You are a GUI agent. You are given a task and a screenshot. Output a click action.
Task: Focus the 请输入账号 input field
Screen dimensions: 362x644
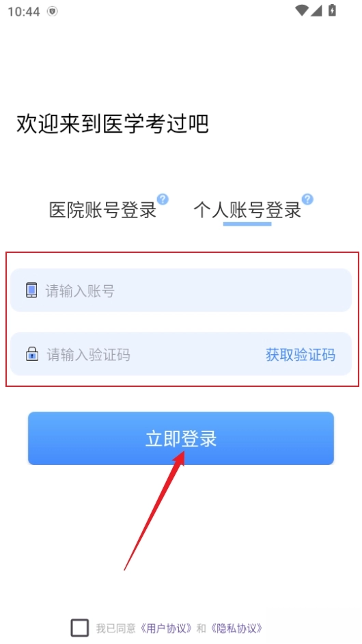(x=181, y=291)
